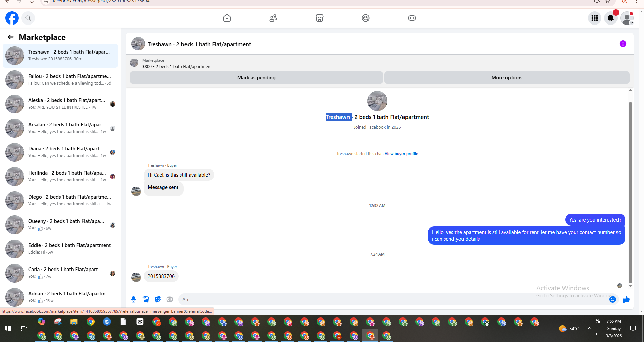This screenshot has width=644, height=342.
Task: Click chat scrollbar up arrow
Action: (x=630, y=90)
